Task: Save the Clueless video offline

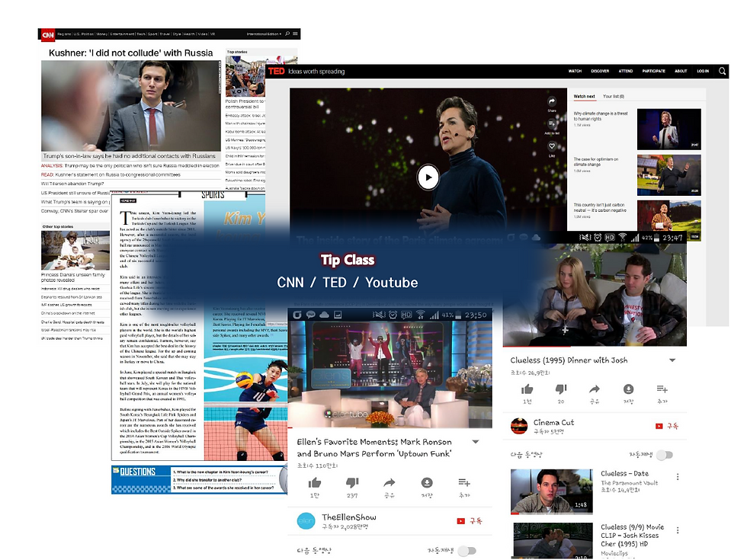Action: coord(628,389)
